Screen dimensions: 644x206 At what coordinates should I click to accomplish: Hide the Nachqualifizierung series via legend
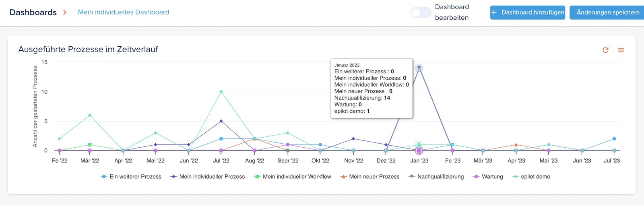436,177
